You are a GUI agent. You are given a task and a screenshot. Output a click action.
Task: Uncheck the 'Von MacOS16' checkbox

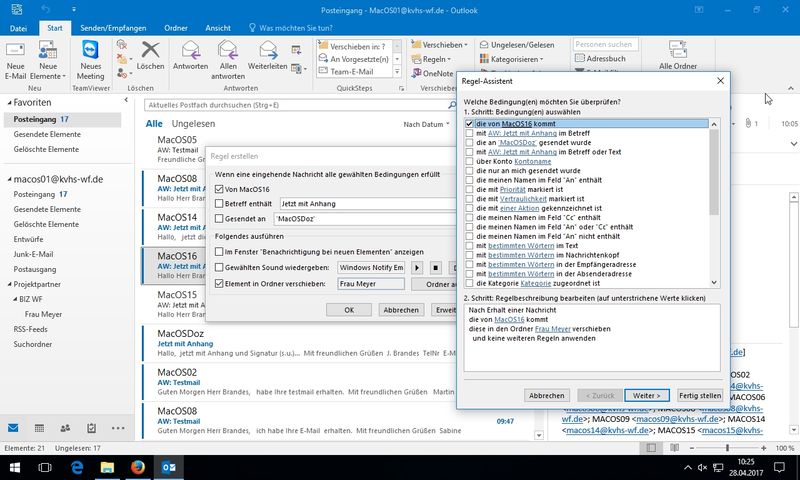(220, 189)
